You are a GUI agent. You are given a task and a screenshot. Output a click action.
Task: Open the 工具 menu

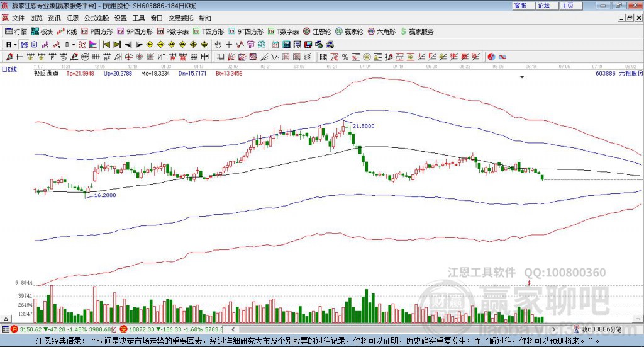coord(139,18)
